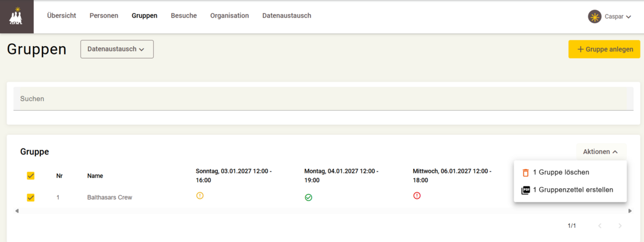Click green check icon under Montag column
Screen dimensions: 644x242
308,198
